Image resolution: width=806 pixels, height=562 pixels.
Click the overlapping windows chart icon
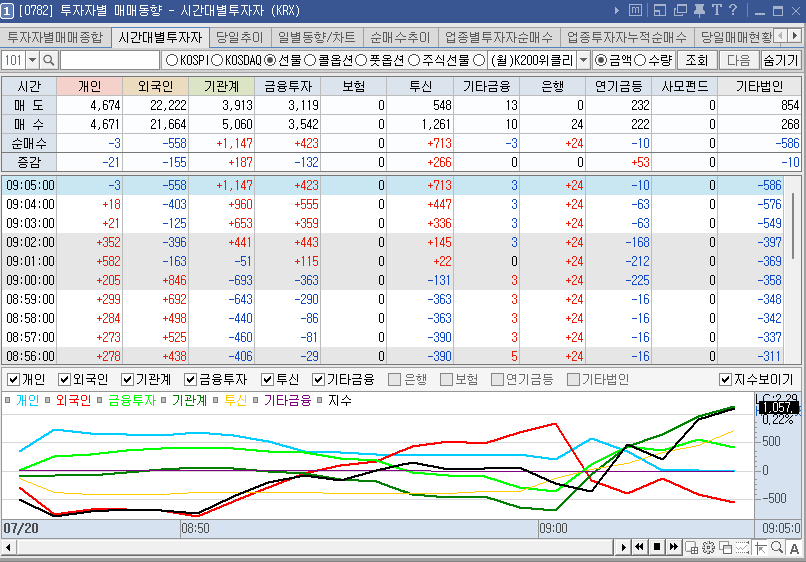coord(725,548)
